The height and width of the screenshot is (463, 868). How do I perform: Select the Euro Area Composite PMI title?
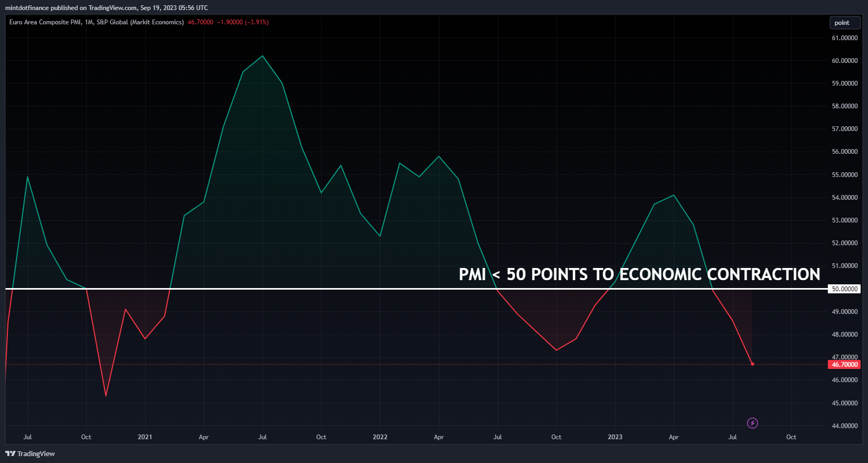pos(97,22)
